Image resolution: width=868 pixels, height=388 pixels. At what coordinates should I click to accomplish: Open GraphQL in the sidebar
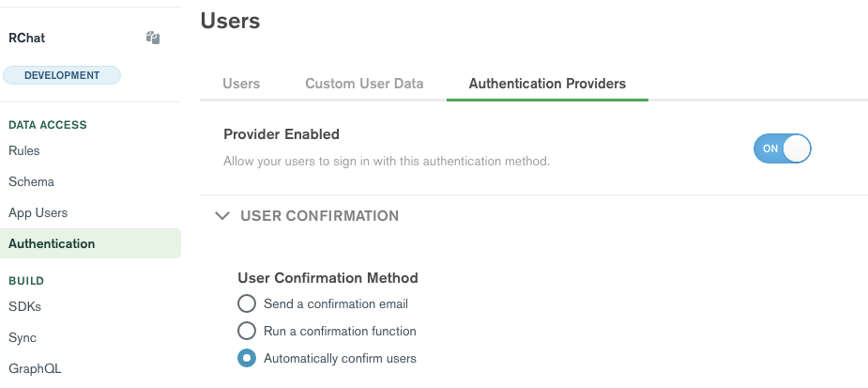coord(35,368)
